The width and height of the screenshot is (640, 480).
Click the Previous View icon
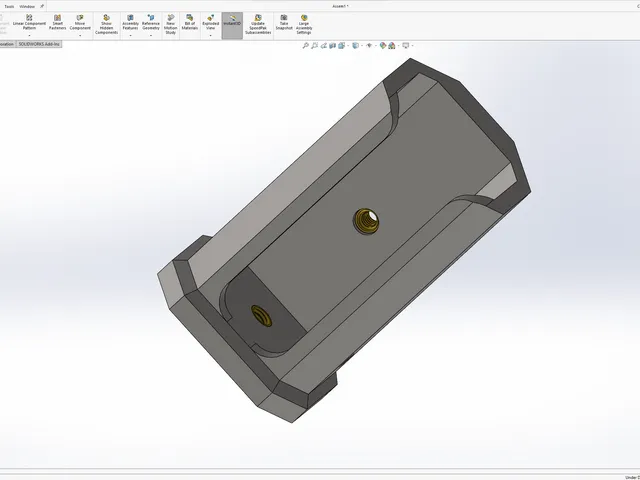(x=324, y=46)
